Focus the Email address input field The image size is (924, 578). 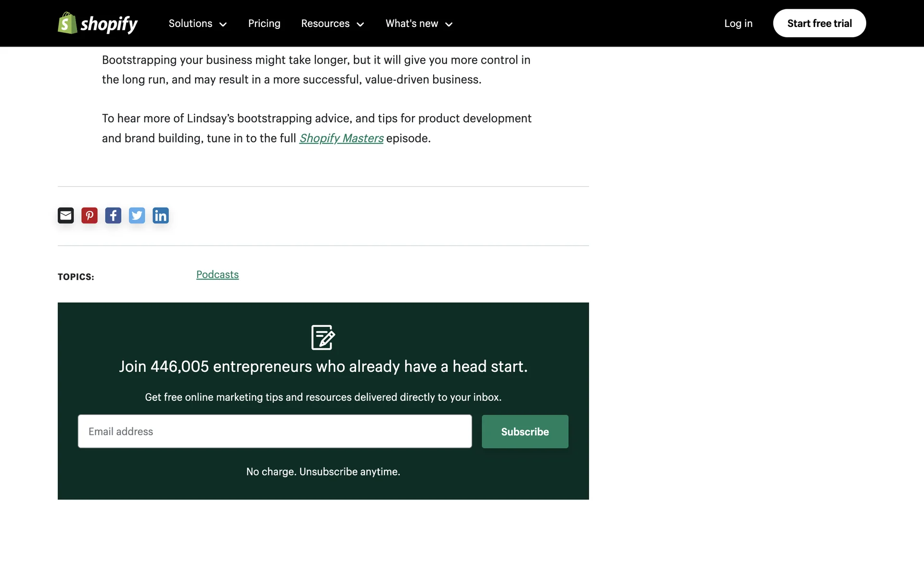274,432
